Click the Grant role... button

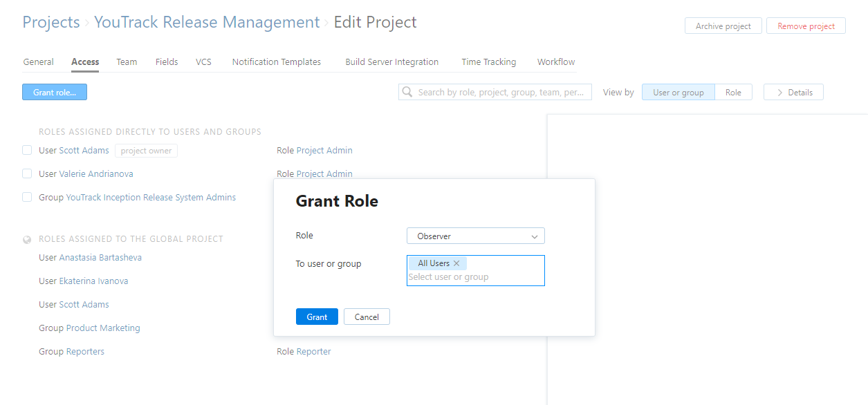click(55, 93)
